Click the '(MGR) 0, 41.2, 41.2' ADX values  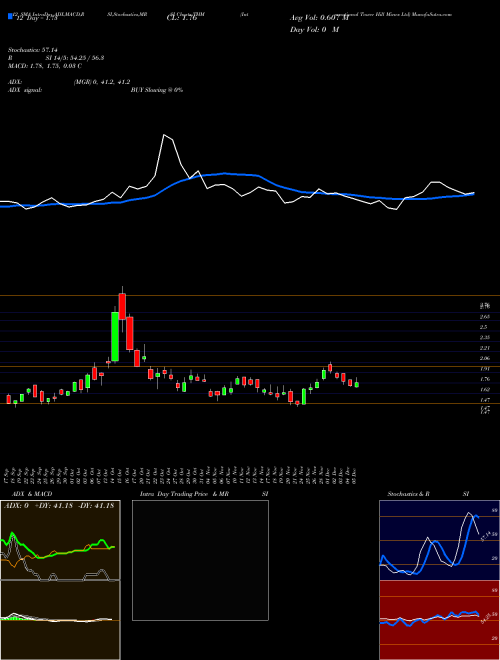click(101, 82)
